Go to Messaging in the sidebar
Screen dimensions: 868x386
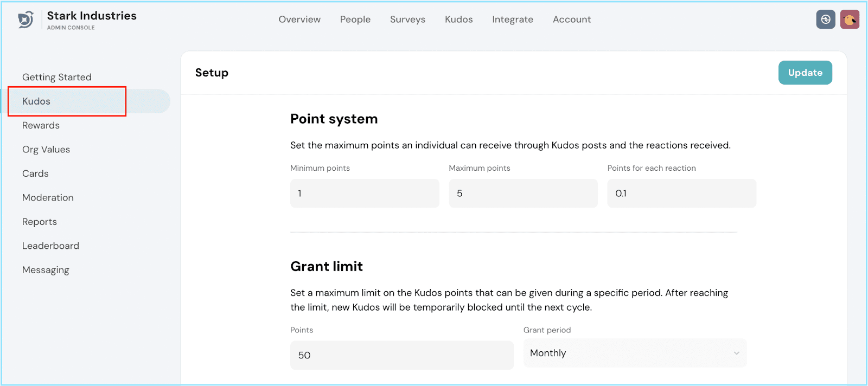pyautogui.click(x=46, y=270)
